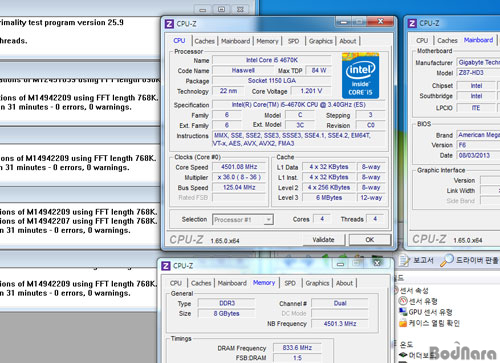Click the Threads count field "4"
This screenshot has width=500, height=363.
(375, 219)
